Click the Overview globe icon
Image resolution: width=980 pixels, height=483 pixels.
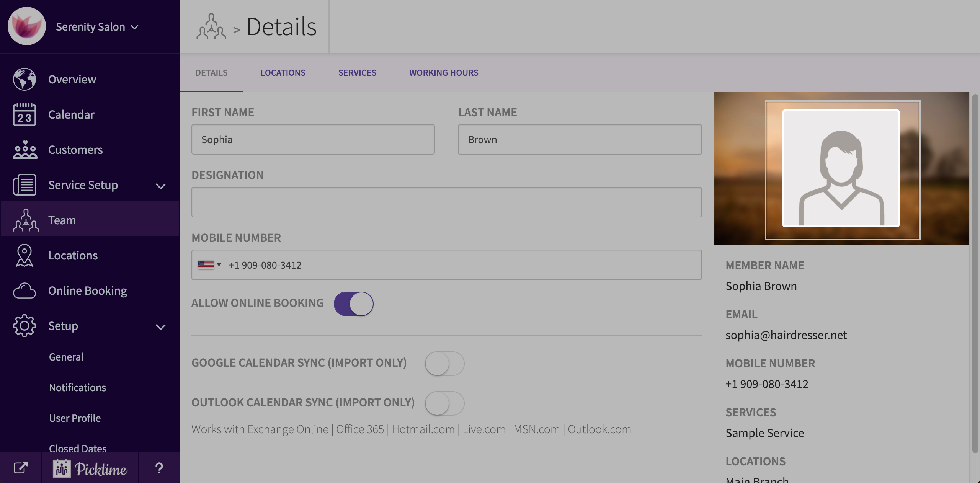(24, 79)
